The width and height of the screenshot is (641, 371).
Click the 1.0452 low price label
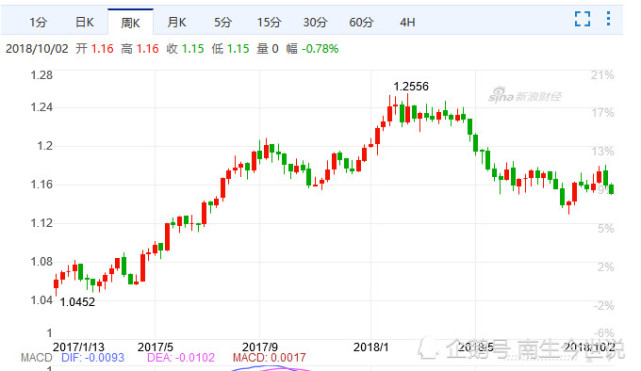point(77,302)
